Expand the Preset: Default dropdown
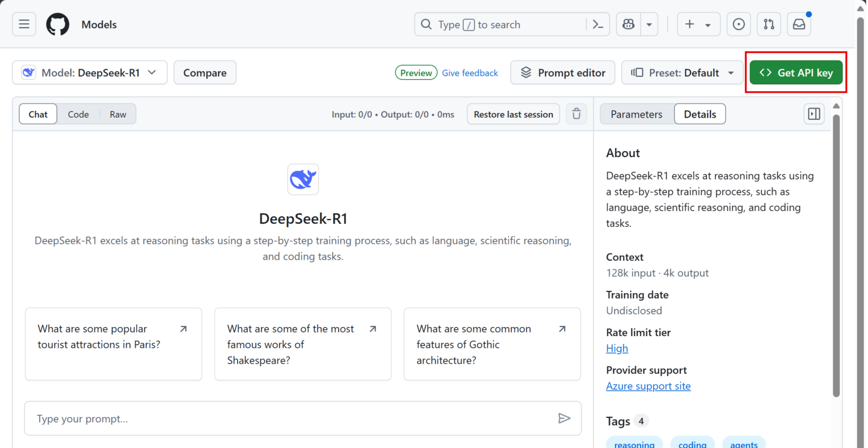The width and height of the screenshot is (868, 448). [682, 72]
